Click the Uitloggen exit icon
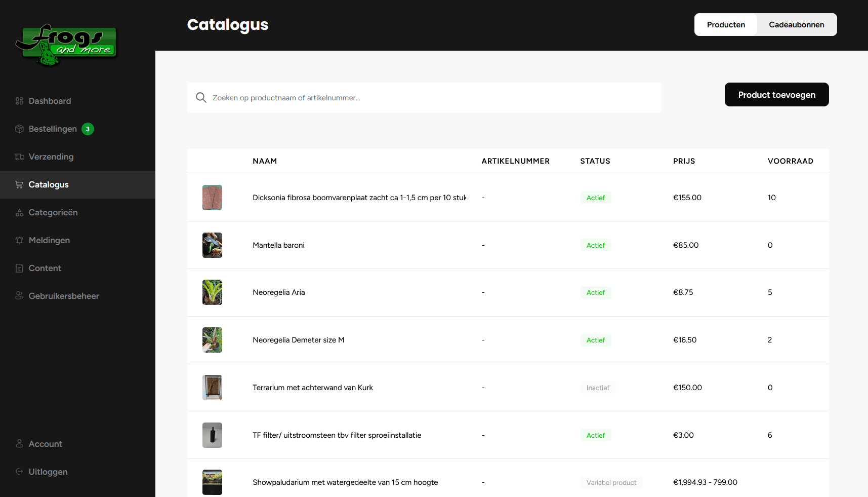This screenshot has height=497, width=868. [x=19, y=472]
